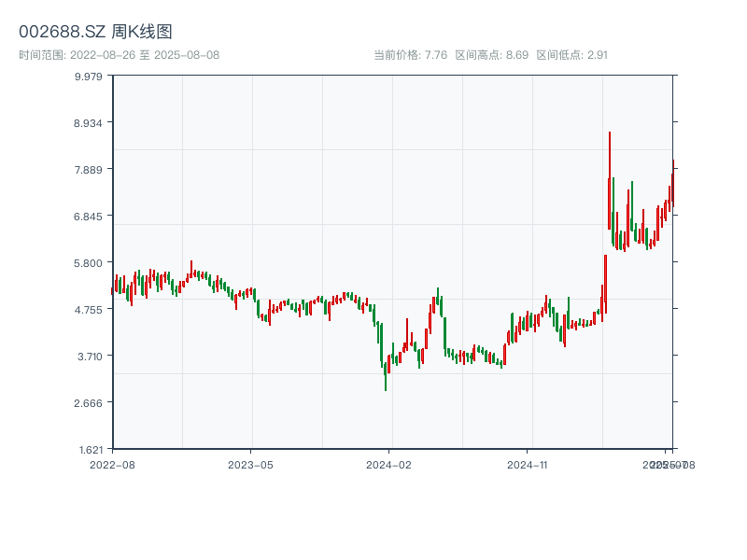The height and width of the screenshot is (560, 747).
Task: Click the 区间高点 8.69 label
Action: pyautogui.click(x=492, y=55)
